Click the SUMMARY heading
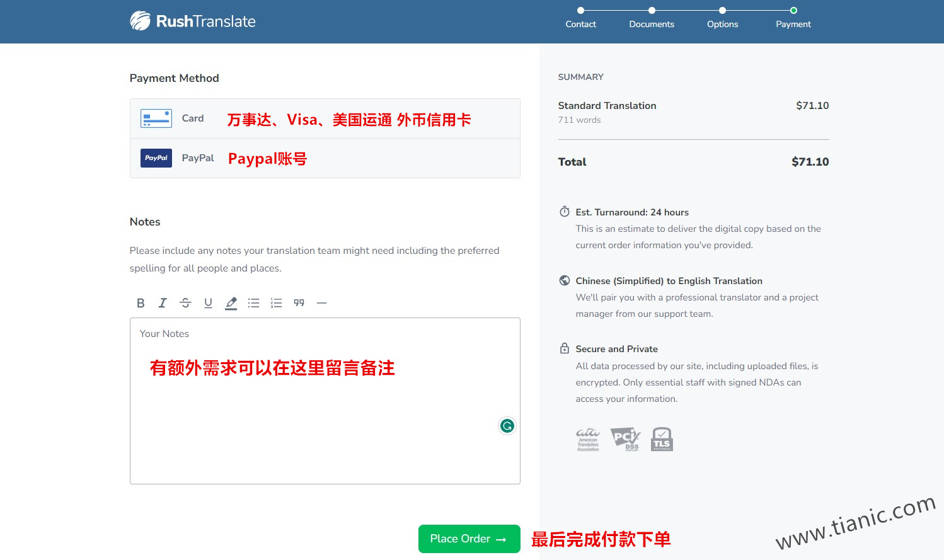This screenshot has width=944, height=560. [580, 77]
